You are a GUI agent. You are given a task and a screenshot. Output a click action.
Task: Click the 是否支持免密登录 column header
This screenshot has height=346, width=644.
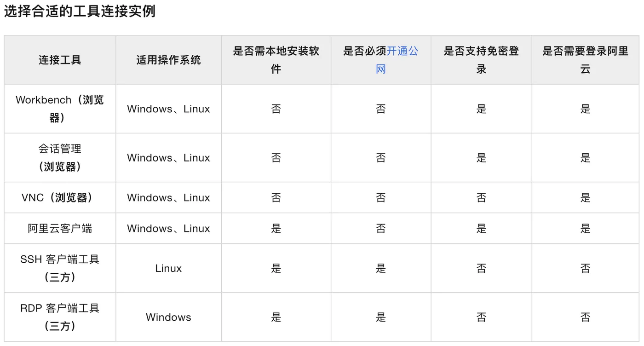[x=481, y=60]
